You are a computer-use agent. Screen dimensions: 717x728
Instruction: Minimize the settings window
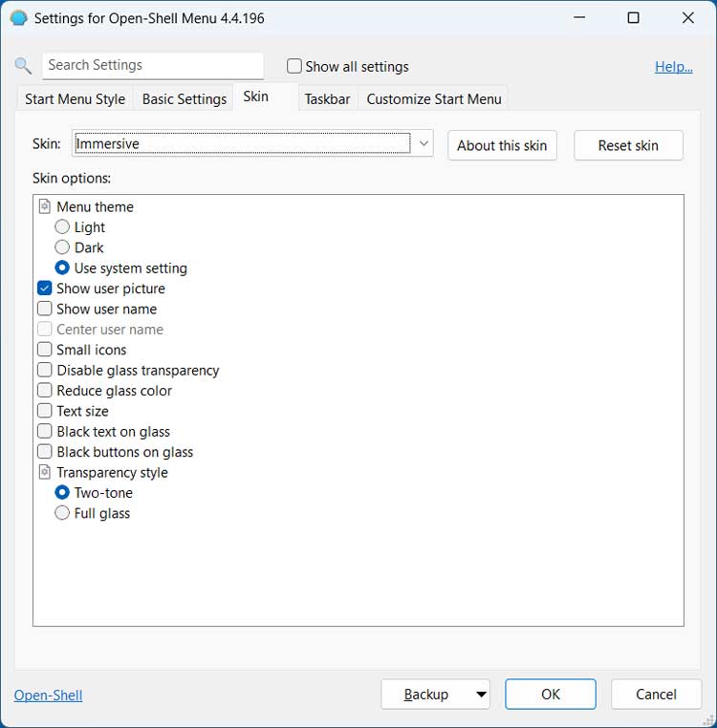point(579,18)
